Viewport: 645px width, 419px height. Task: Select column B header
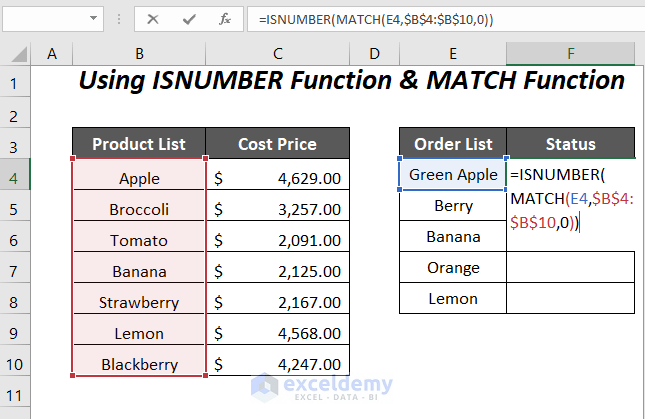[139, 53]
